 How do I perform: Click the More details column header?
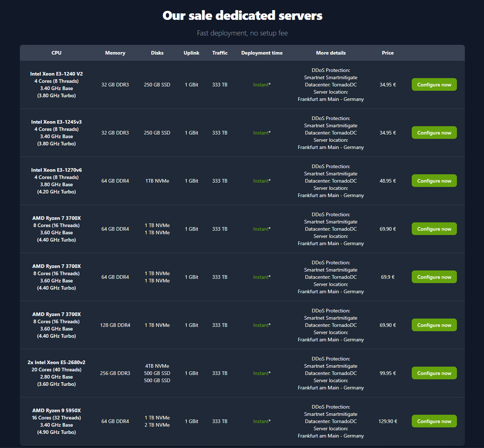coord(331,53)
